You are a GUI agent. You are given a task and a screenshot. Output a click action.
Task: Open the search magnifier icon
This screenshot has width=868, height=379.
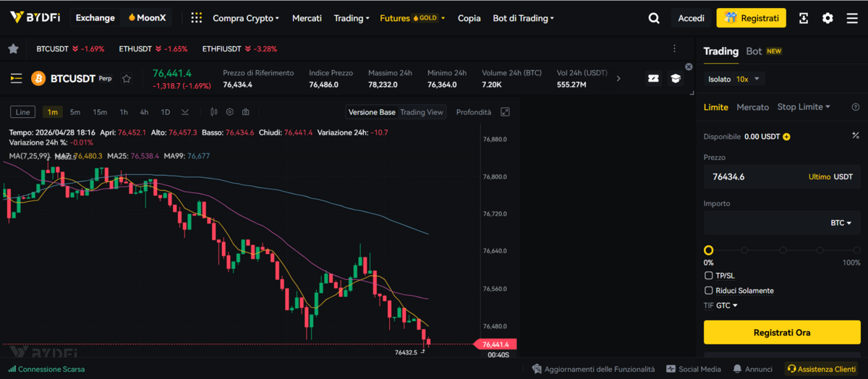click(654, 18)
